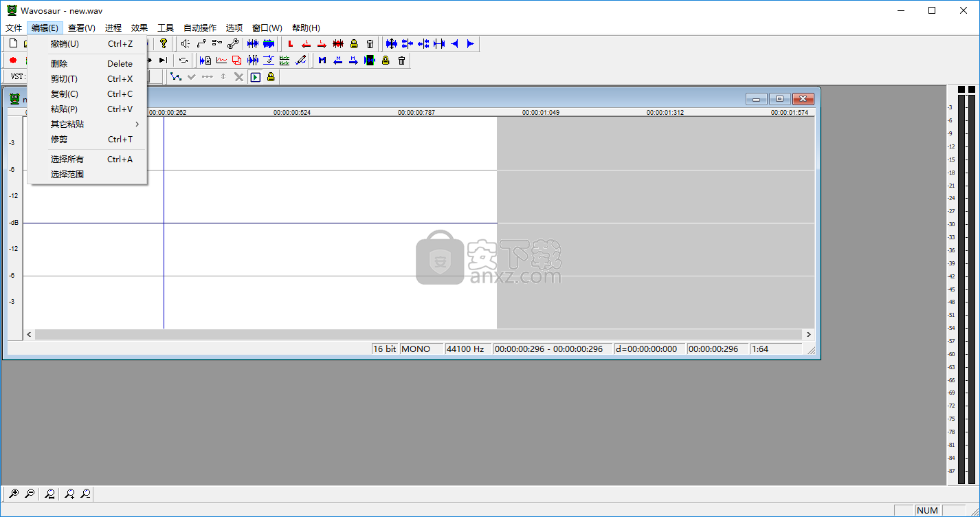980x517 pixels.
Task: Click the red 3D cube analysis icon
Action: [237, 60]
